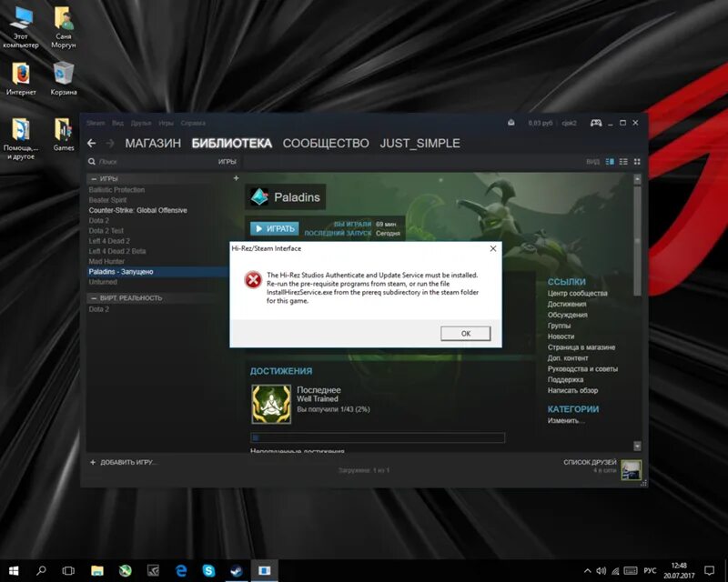
Task: Click the ИГРАТЬ play button
Action: pyautogui.click(x=275, y=228)
